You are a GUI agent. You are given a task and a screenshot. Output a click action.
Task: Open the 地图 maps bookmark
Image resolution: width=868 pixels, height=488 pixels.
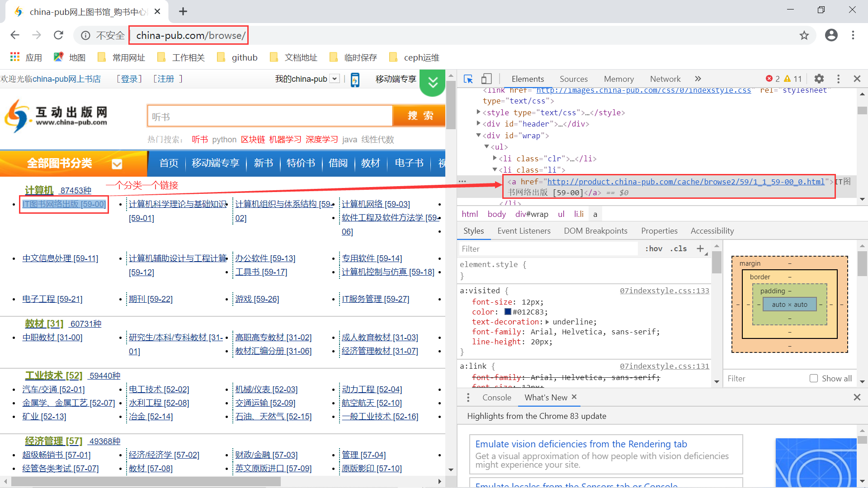(69, 57)
